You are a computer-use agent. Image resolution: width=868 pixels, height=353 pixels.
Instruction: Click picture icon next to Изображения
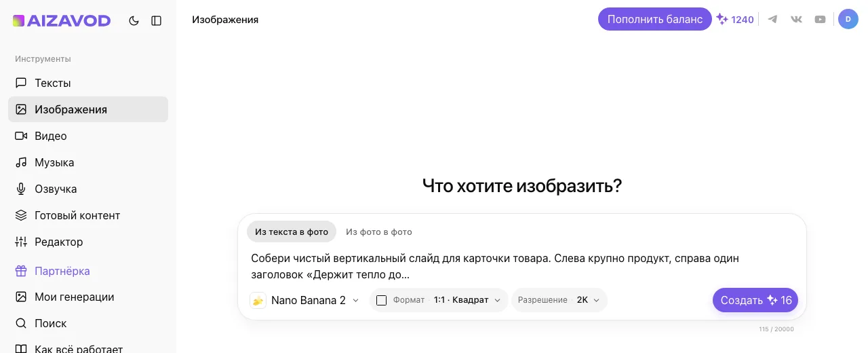pyautogui.click(x=21, y=109)
